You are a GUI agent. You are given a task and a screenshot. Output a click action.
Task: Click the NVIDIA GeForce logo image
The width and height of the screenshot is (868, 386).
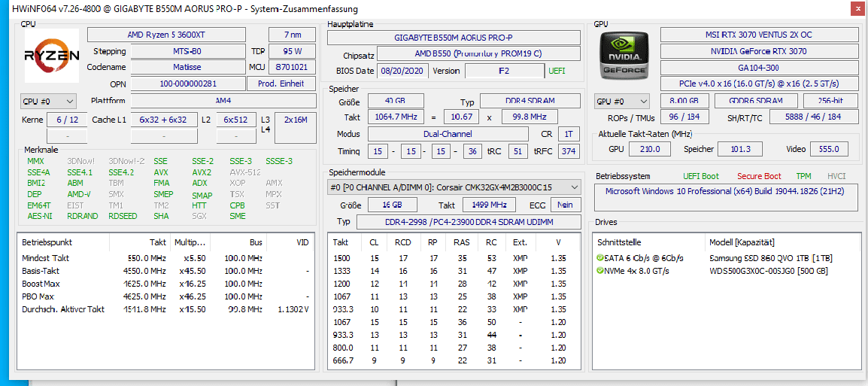(625, 56)
